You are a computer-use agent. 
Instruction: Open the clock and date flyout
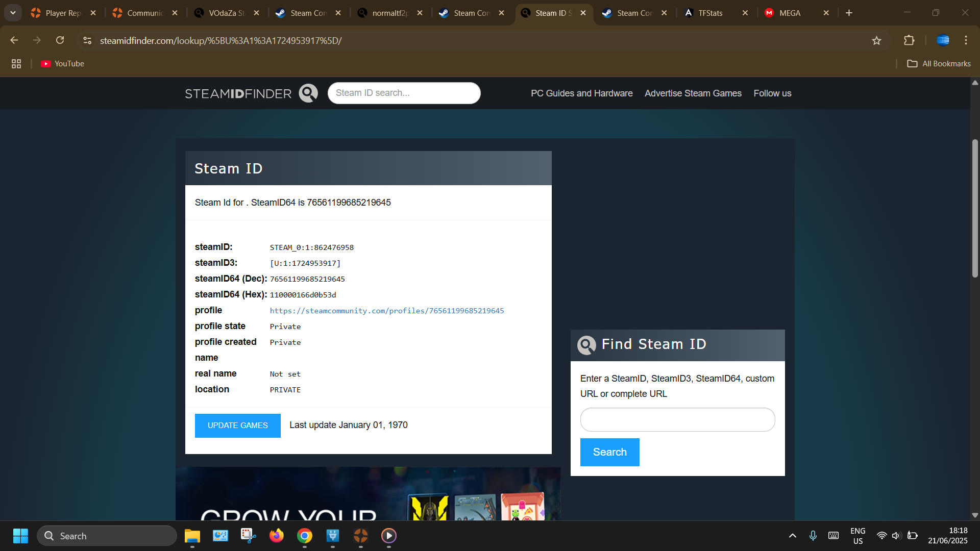[948, 536]
